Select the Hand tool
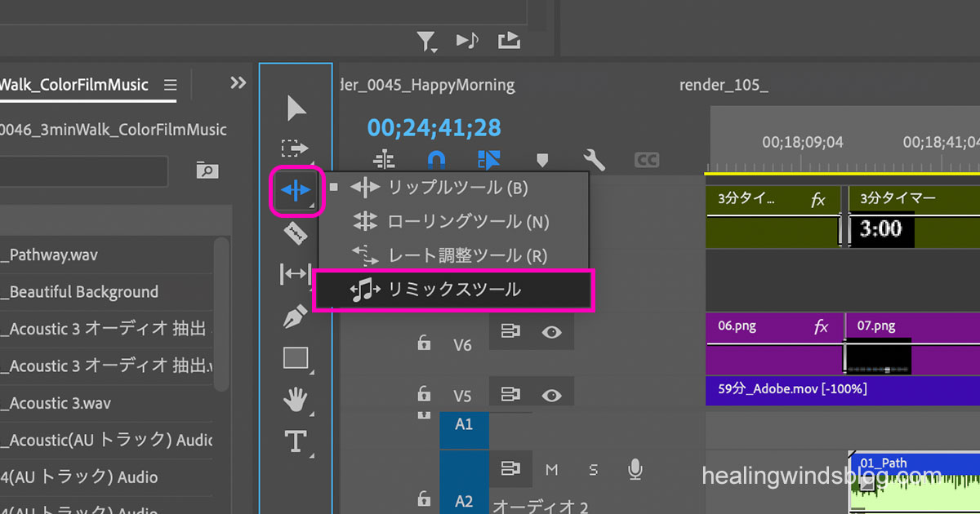The image size is (980, 514). point(295,400)
